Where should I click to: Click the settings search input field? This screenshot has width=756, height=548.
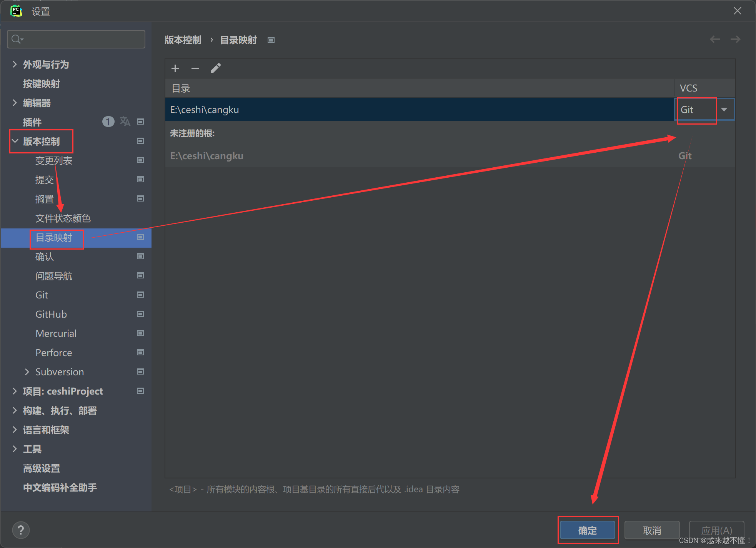click(76, 39)
